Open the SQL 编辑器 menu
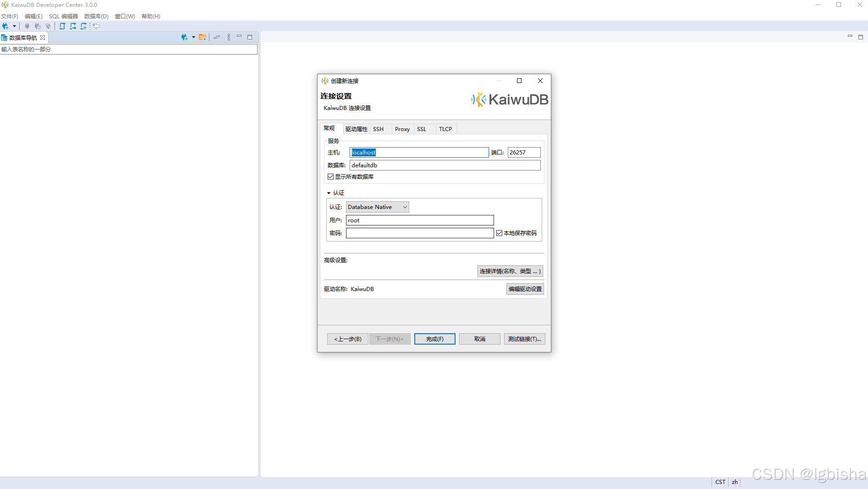 [63, 16]
